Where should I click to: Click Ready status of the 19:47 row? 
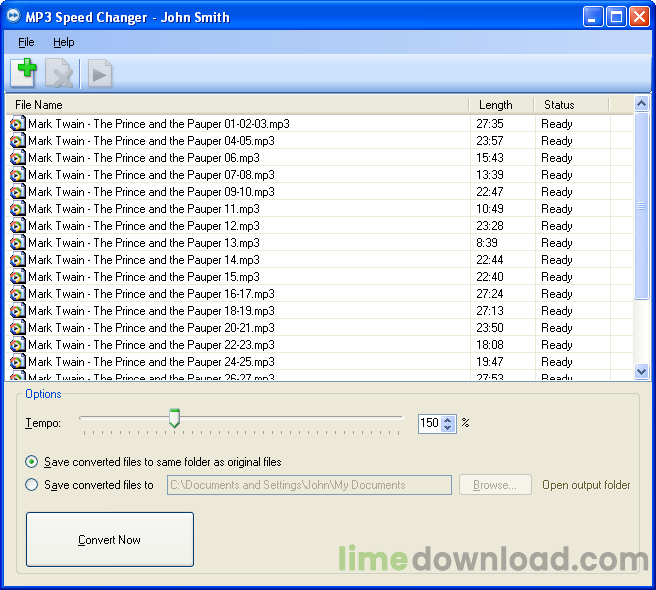pos(557,362)
